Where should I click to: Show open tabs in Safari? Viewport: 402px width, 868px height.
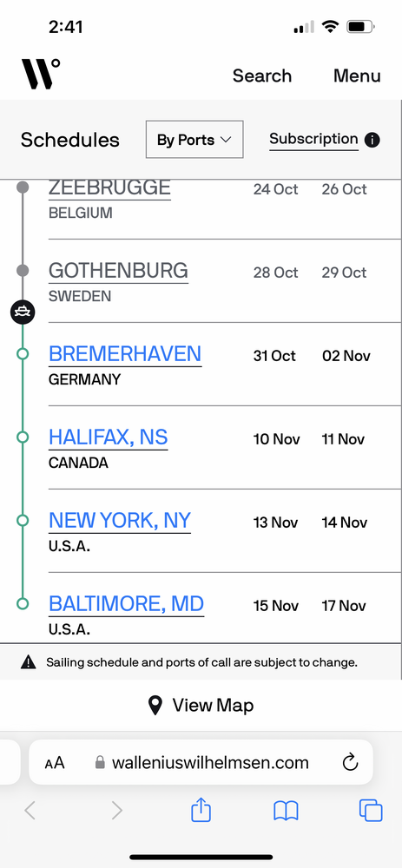371,811
